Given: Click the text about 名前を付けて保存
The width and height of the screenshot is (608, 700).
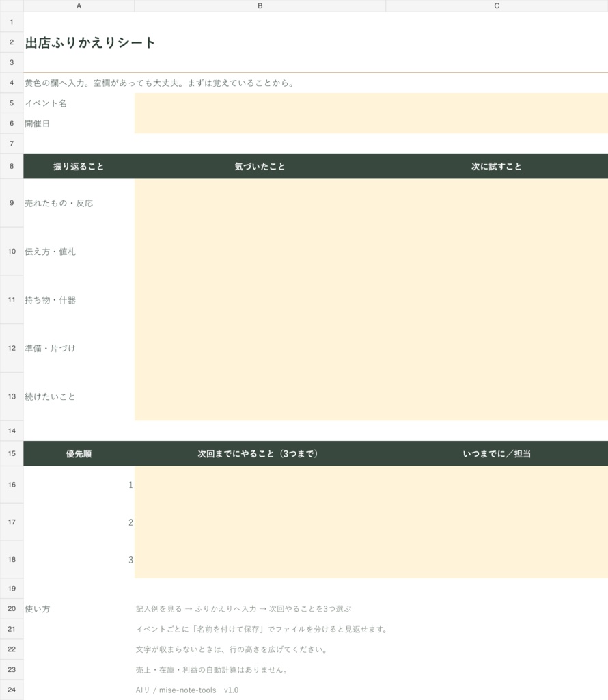Looking at the screenshot, I should (262, 629).
